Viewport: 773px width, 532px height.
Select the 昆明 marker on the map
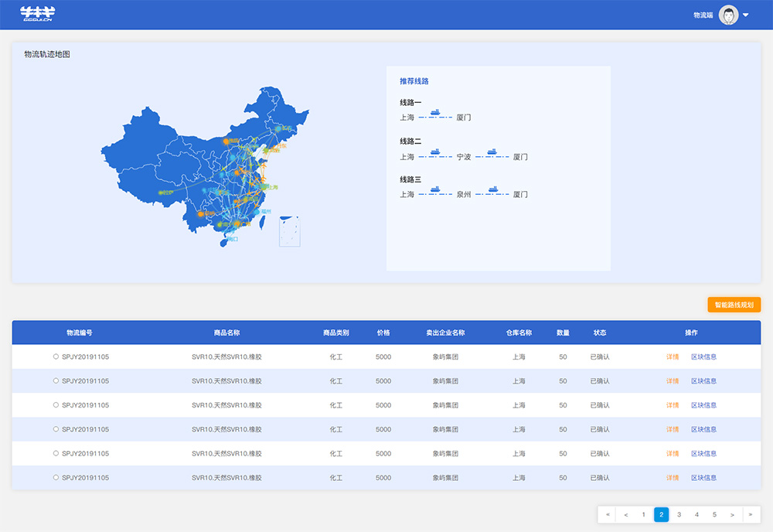(200, 214)
